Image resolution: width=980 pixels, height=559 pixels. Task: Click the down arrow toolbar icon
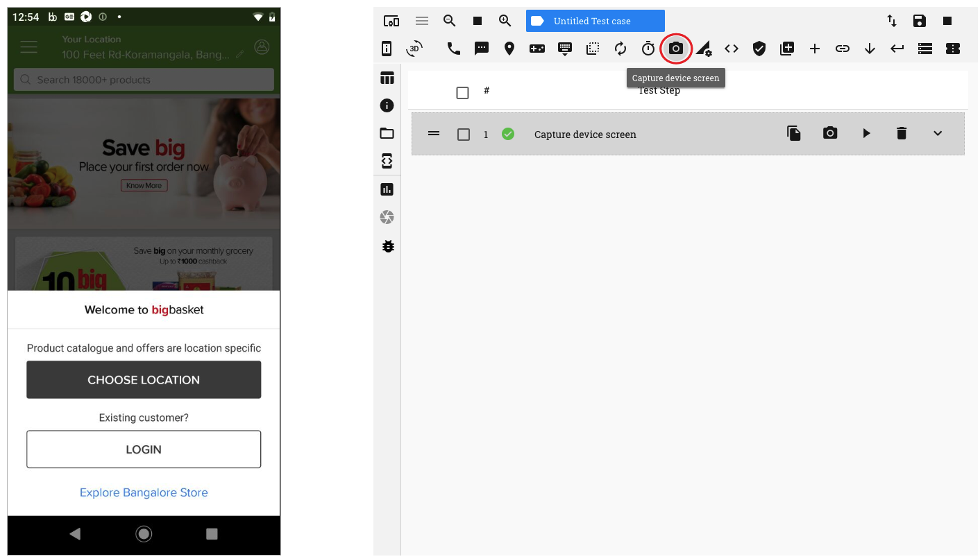pos(870,49)
